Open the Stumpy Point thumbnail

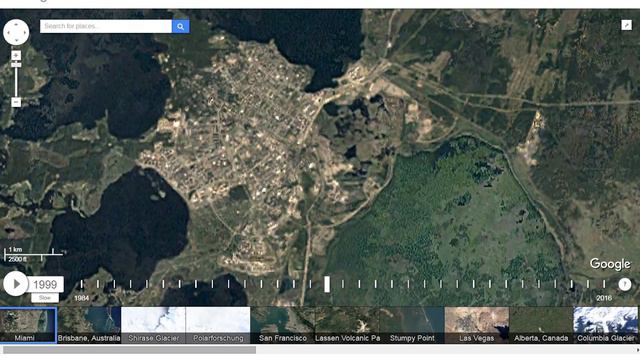(x=411, y=325)
